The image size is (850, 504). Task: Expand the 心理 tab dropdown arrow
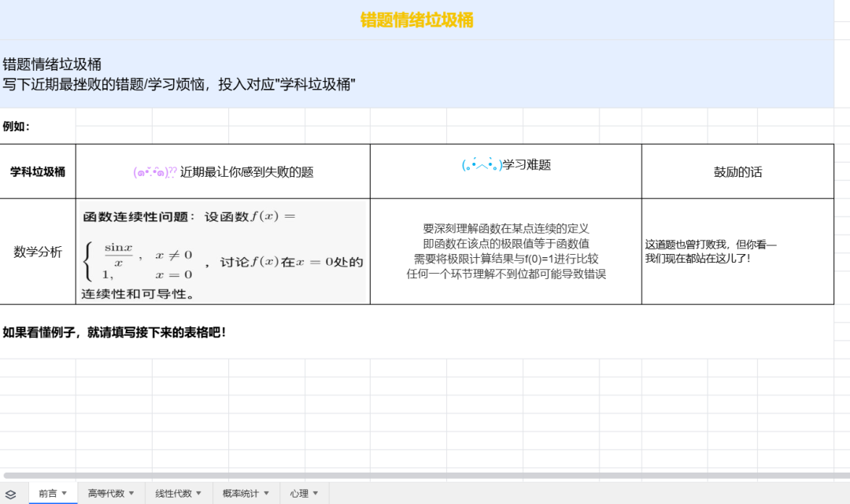click(316, 494)
